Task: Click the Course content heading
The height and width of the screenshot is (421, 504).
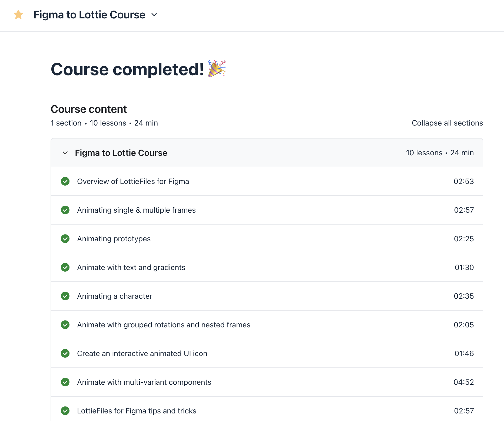Action: (x=89, y=109)
